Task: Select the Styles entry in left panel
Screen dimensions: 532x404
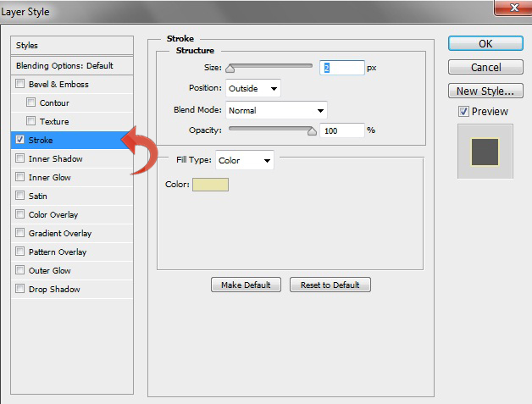Action: 73,46
